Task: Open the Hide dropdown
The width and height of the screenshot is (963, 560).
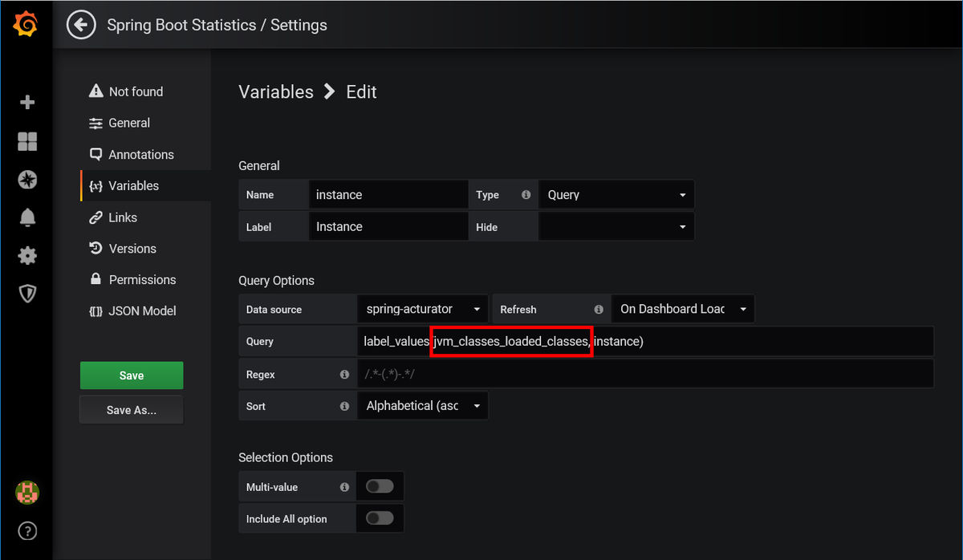Action: coord(616,227)
